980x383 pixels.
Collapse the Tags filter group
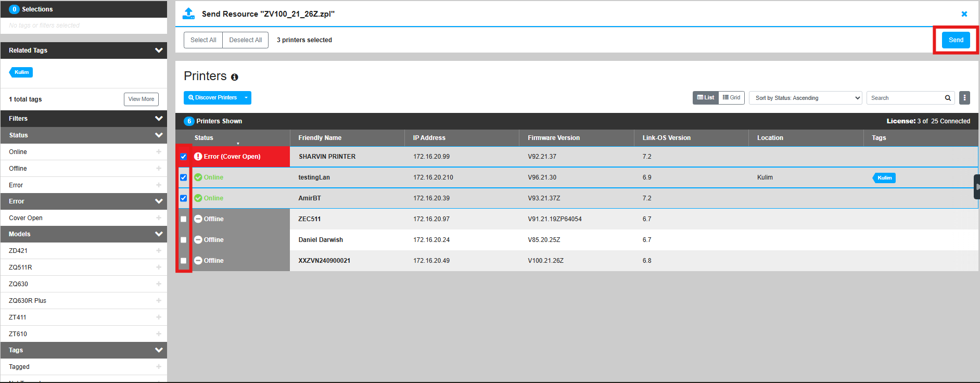click(159, 350)
